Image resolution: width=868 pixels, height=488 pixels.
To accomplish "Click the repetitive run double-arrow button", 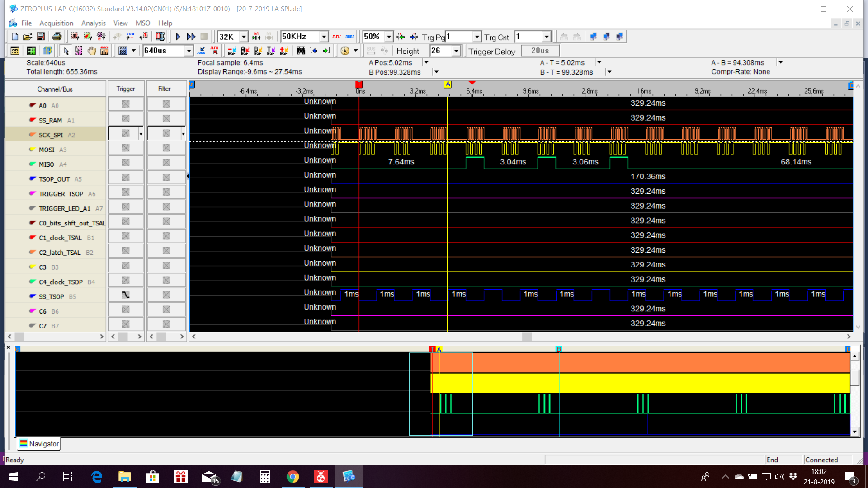I will (x=191, y=37).
